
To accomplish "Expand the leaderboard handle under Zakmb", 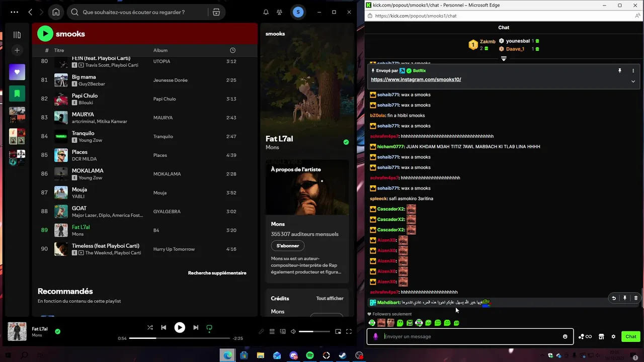I will tap(504, 59).
